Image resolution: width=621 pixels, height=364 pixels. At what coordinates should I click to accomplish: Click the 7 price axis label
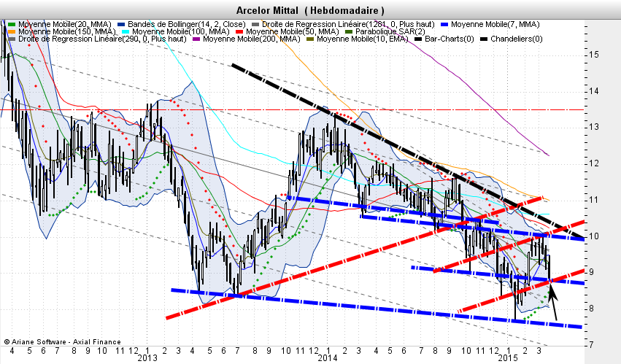click(x=591, y=344)
